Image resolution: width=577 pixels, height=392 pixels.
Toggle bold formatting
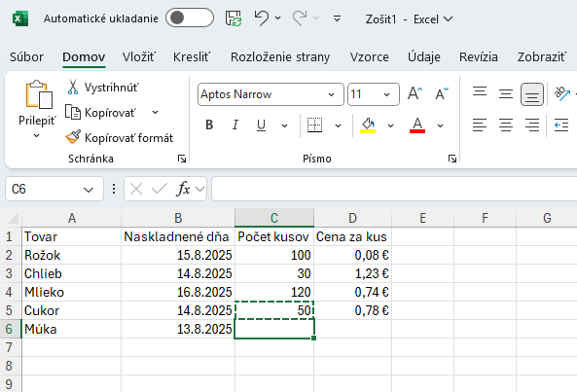point(209,125)
